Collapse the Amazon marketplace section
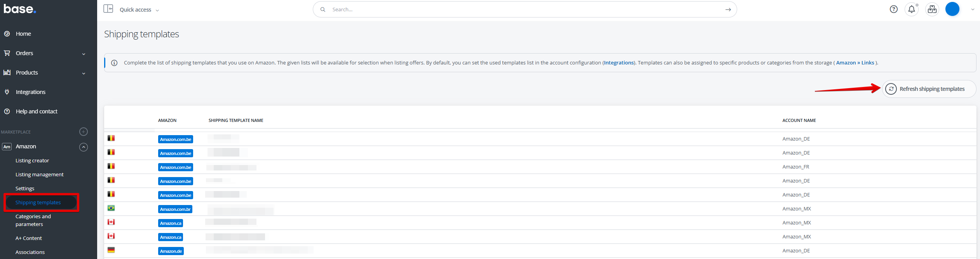 pyautogui.click(x=84, y=147)
